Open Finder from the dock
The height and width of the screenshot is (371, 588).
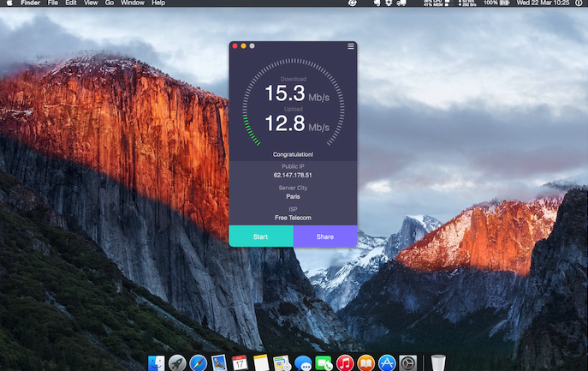click(157, 362)
